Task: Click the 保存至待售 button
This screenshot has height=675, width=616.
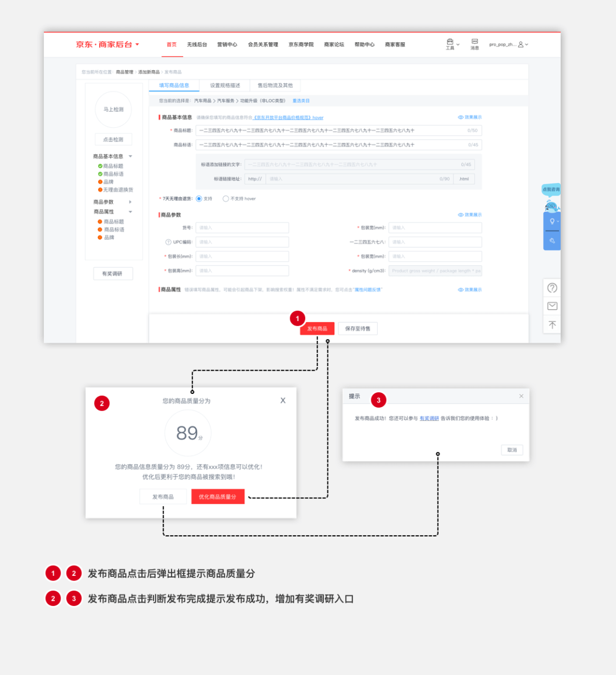Action: [358, 328]
